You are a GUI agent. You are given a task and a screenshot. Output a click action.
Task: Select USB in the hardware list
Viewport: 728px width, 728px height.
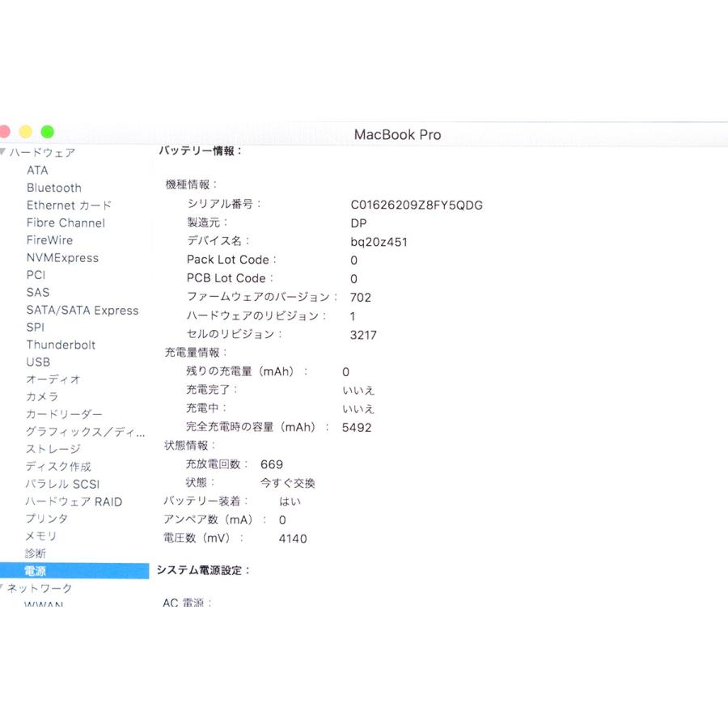coord(38,362)
